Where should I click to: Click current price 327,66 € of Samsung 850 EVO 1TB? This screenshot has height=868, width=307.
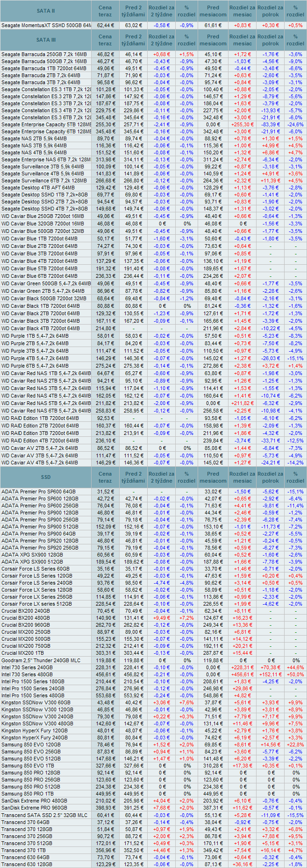click(x=105, y=766)
